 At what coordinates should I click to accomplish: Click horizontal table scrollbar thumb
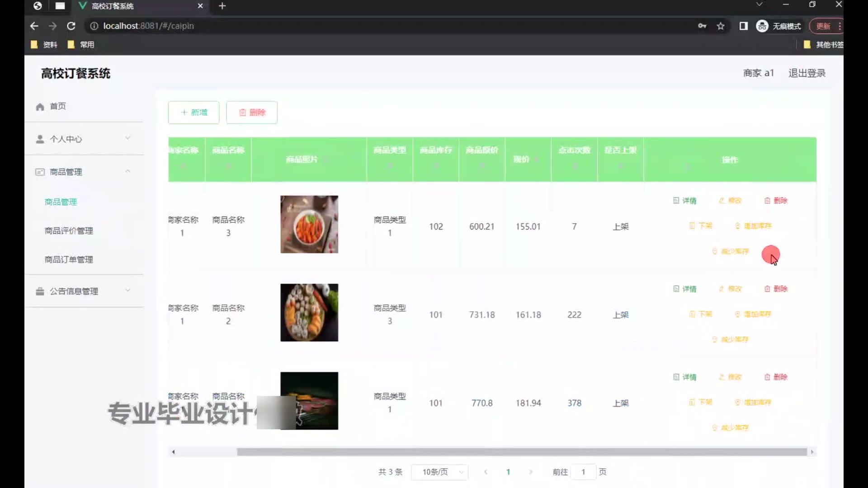[522, 452]
